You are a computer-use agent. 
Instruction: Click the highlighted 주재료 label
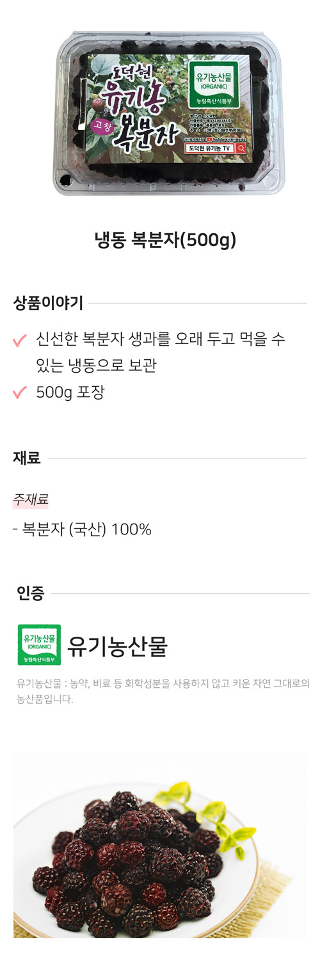[x=31, y=498]
